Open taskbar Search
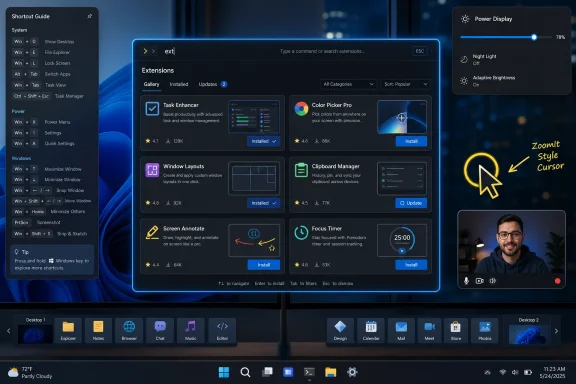 (x=245, y=372)
